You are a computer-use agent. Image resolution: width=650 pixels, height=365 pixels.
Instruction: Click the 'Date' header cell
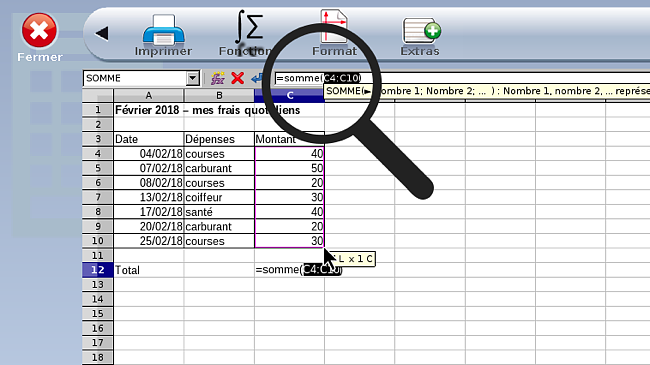click(148, 139)
